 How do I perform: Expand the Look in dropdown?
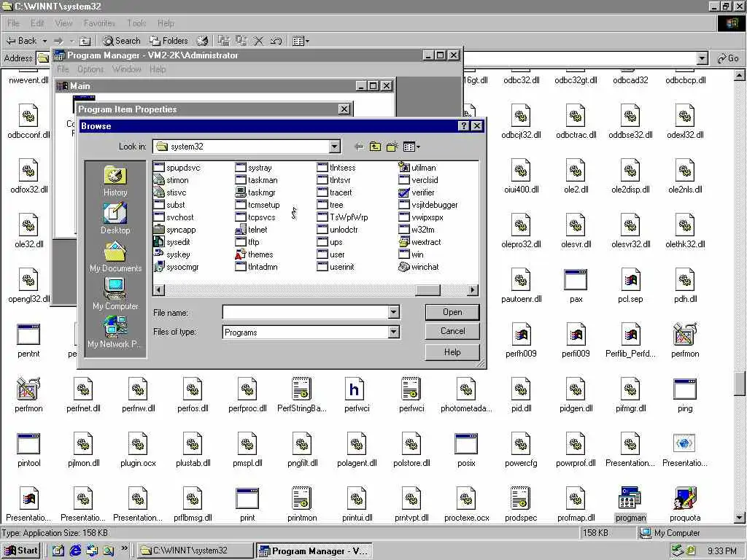coord(334,147)
